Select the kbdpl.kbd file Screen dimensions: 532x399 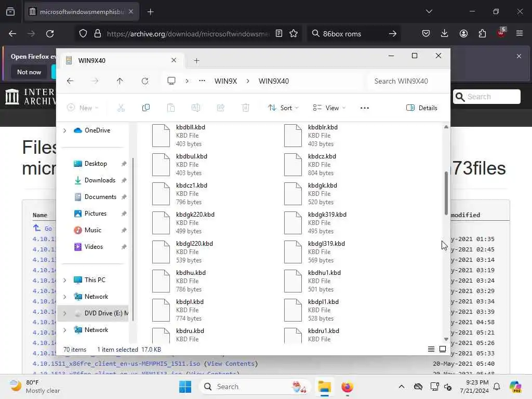coord(214,310)
